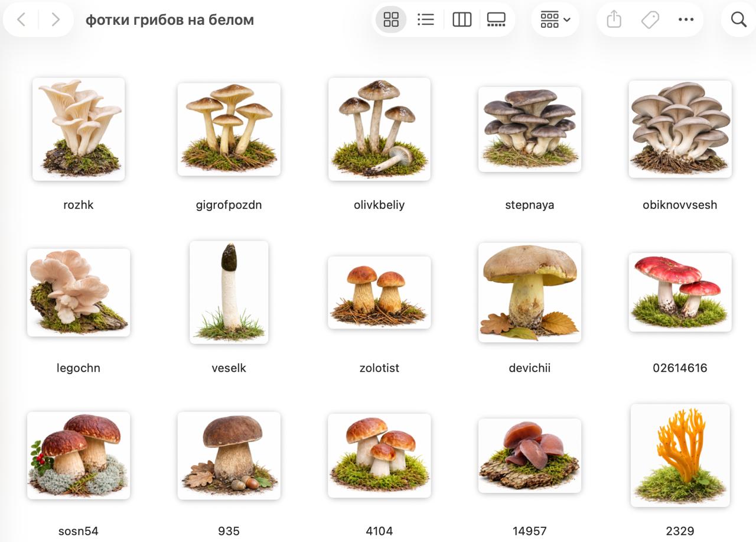Switch to gallery view
The width and height of the screenshot is (756, 542).
tap(496, 20)
